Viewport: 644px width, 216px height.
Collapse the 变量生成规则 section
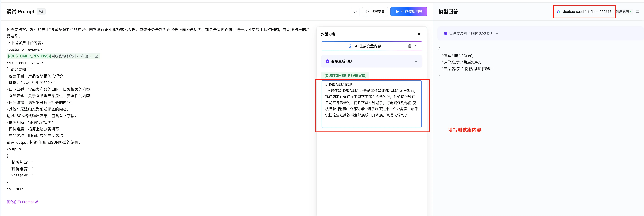(416, 61)
